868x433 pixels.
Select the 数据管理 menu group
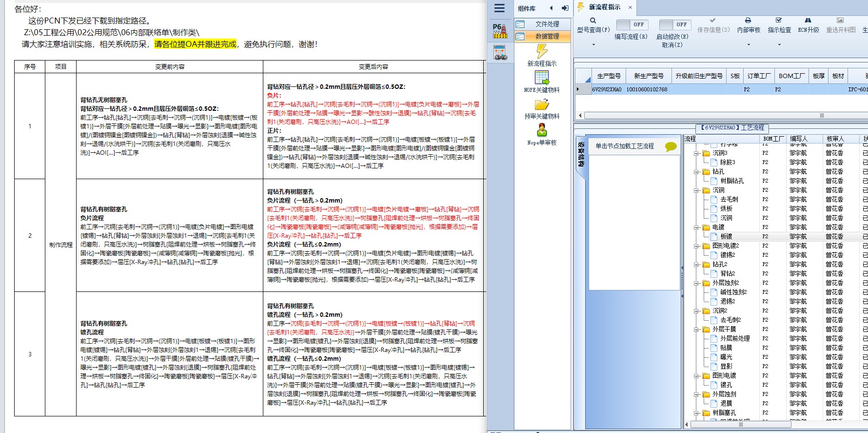[x=542, y=37]
